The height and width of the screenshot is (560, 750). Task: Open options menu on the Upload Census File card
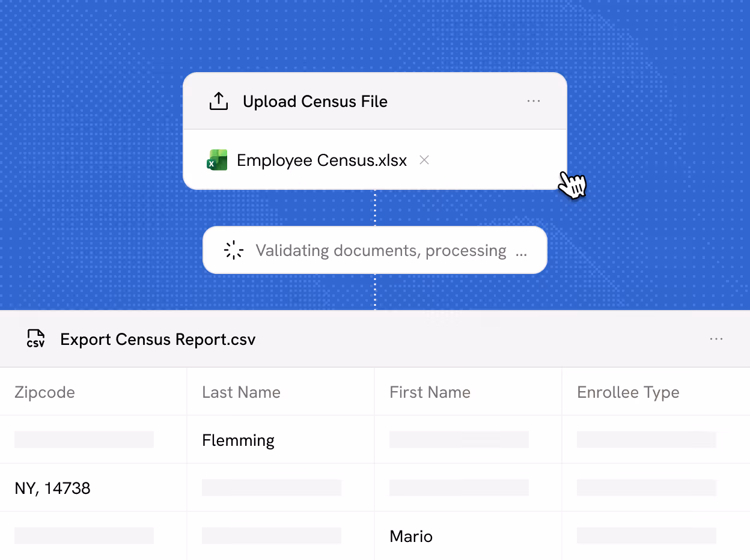534,101
